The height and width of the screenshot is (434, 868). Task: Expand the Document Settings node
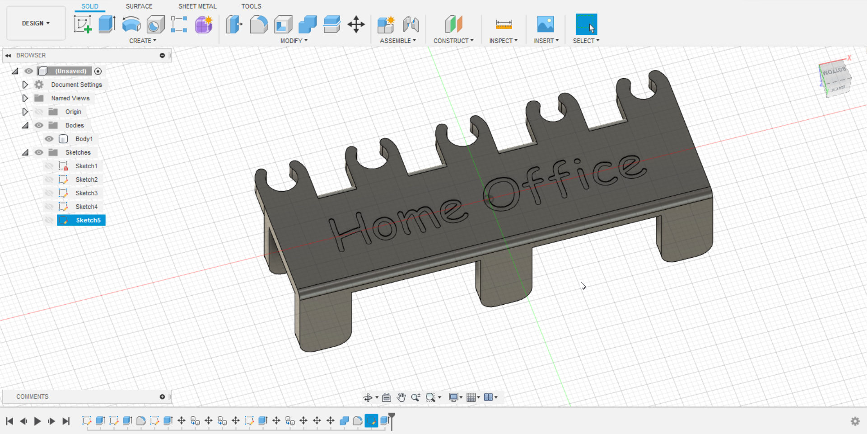25,85
